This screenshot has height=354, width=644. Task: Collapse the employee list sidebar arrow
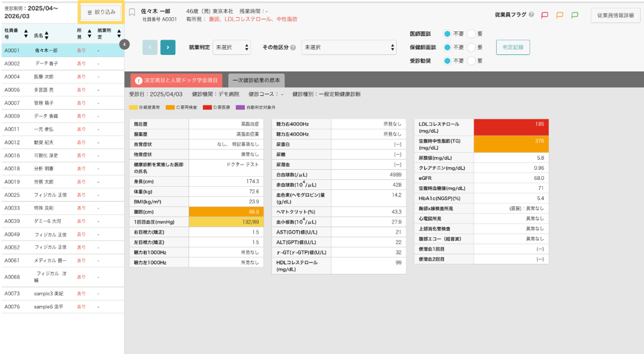coord(124,44)
